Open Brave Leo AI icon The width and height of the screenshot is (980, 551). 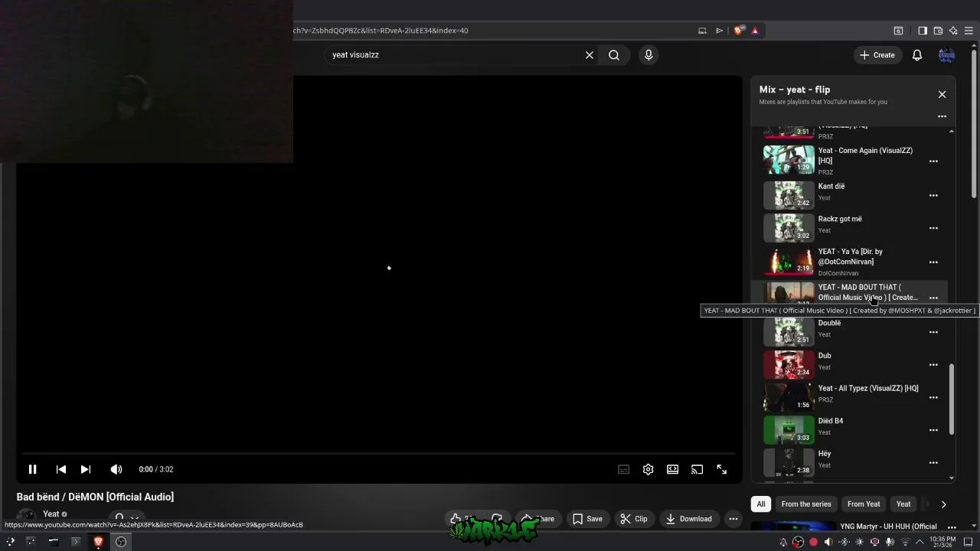click(953, 31)
